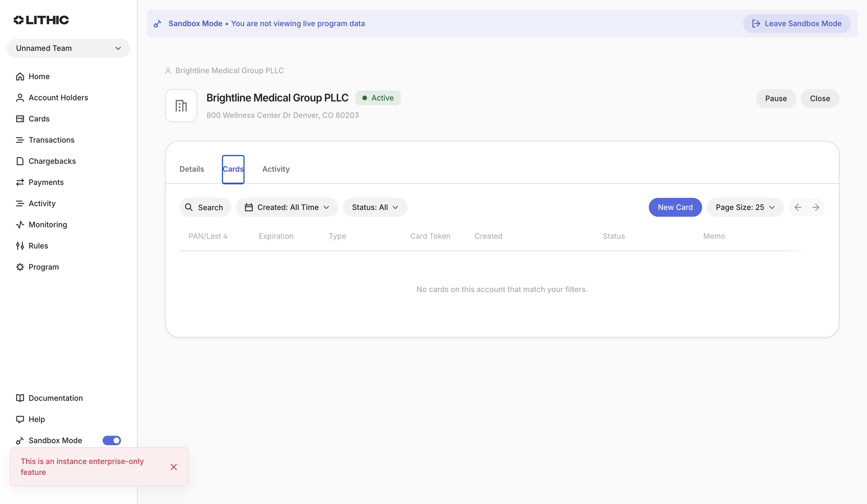
Task: Click the Created column header
Action: pyautogui.click(x=488, y=236)
